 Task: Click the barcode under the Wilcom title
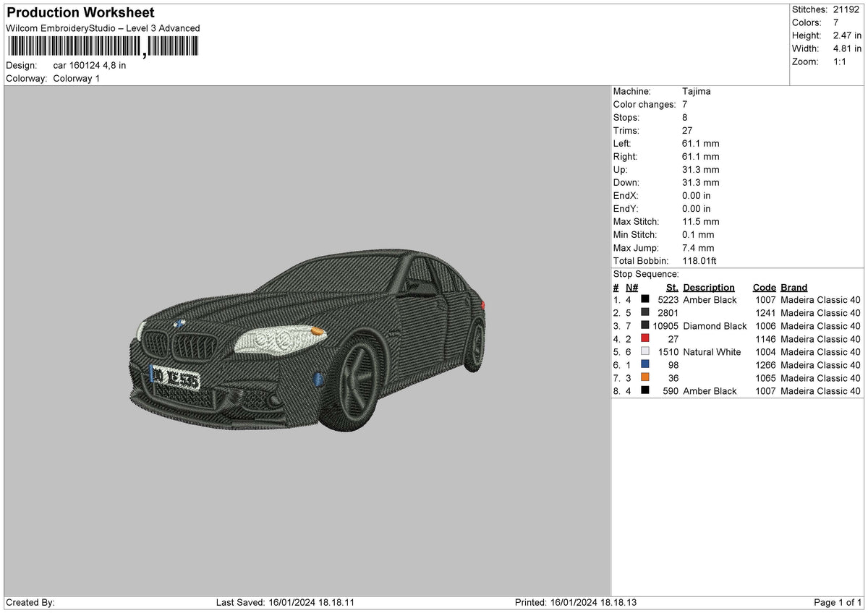coord(103,47)
